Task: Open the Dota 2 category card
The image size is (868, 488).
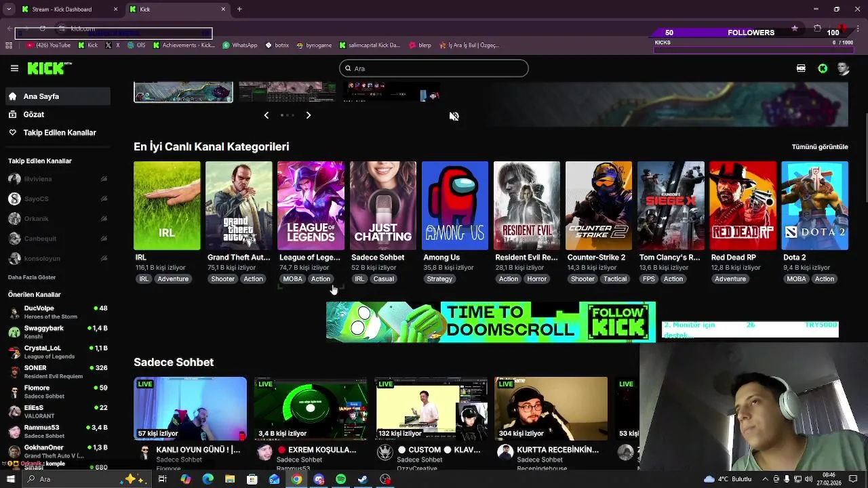Action: coord(815,205)
